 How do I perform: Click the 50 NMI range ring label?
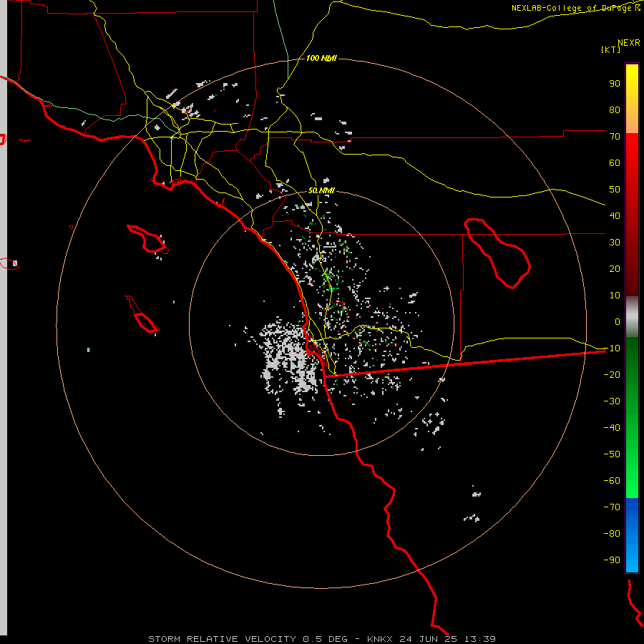321,190
